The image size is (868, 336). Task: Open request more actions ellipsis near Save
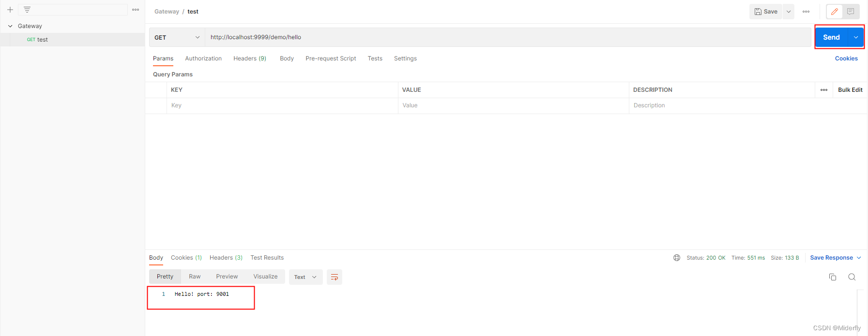(x=806, y=12)
